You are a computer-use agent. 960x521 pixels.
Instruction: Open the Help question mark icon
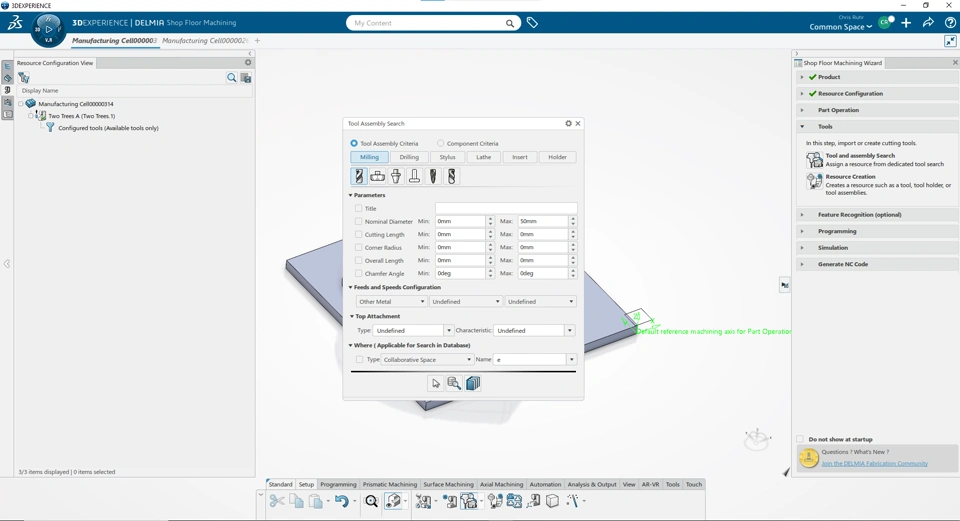(950, 23)
